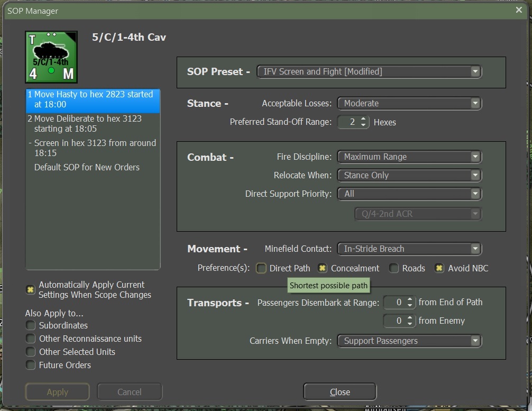
Task: Decrease the from End of Path disembark value
Action: pos(410,306)
